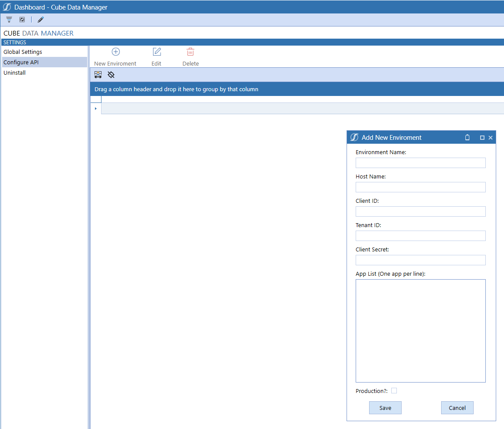The image size is (504, 429).
Task: Click the column grouping header bar
Action: [x=260, y=89]
